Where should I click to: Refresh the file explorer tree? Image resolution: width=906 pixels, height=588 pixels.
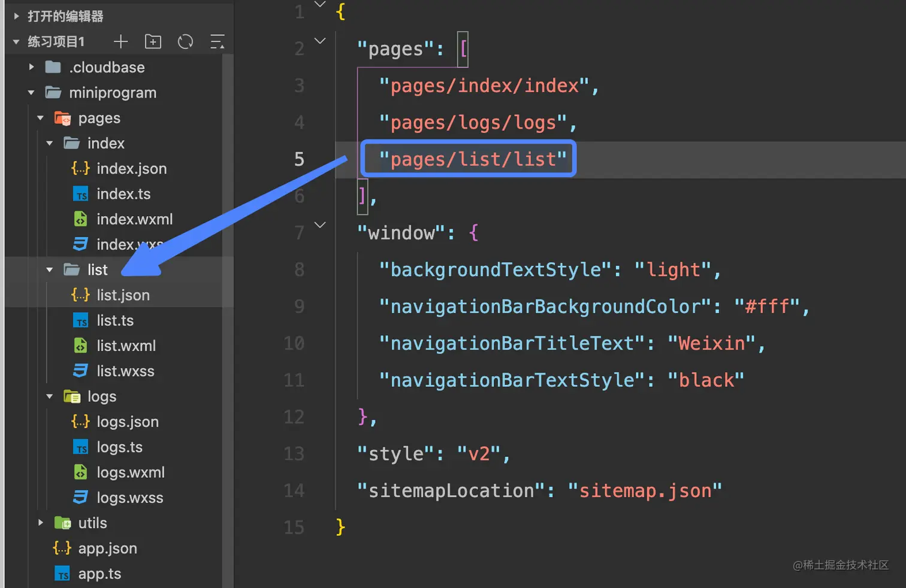(186, 41)
